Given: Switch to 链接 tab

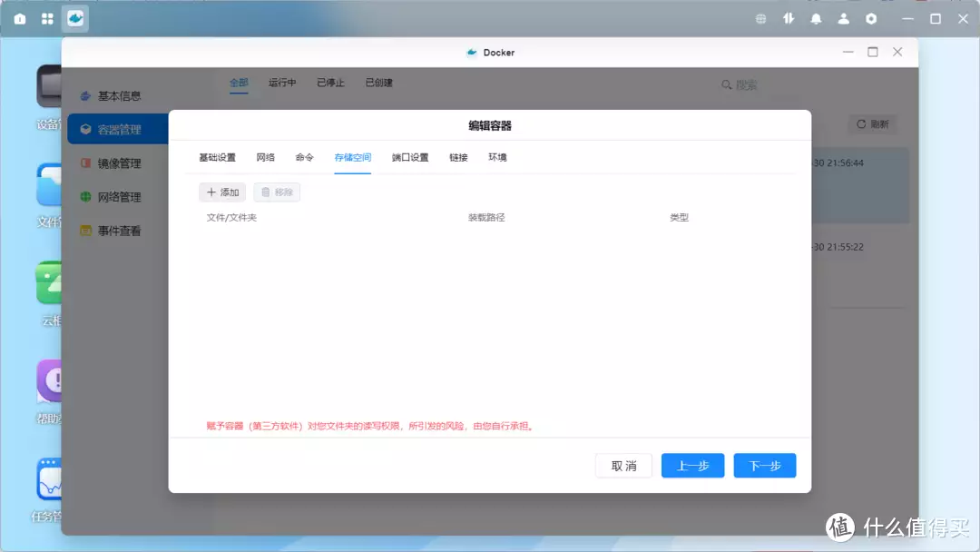Looking at the screenshot, I should tap(458, 158).
